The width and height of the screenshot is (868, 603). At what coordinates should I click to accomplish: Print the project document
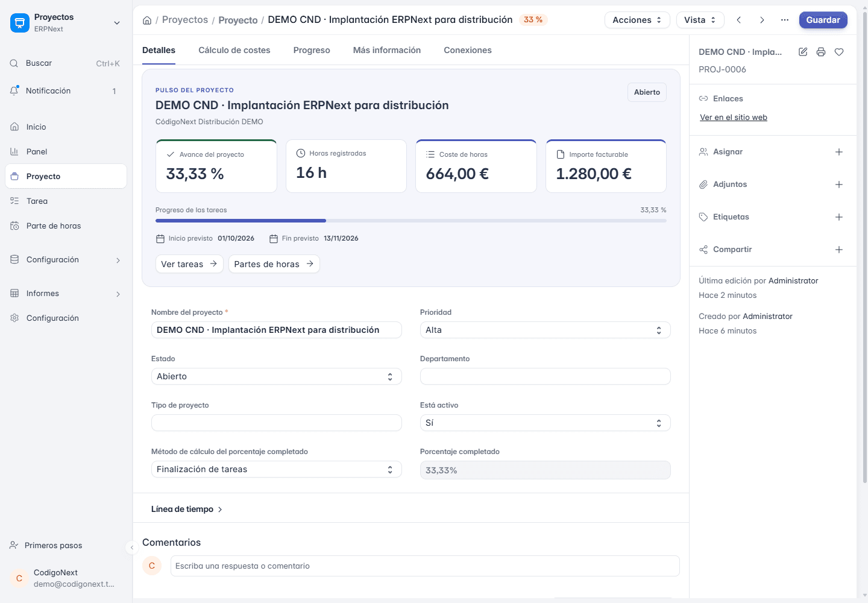(821, 52)
